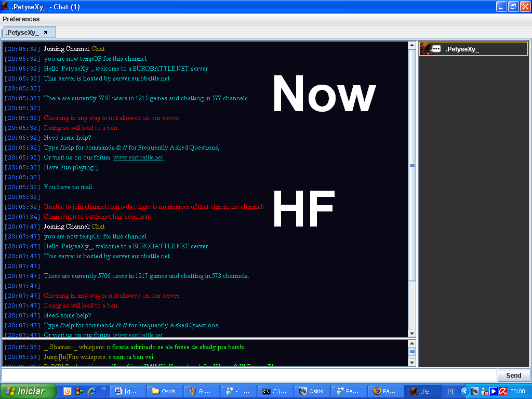Click the PT language indicator
The height and width of the screenshot is (399, 532).
[x=450, y=392]
